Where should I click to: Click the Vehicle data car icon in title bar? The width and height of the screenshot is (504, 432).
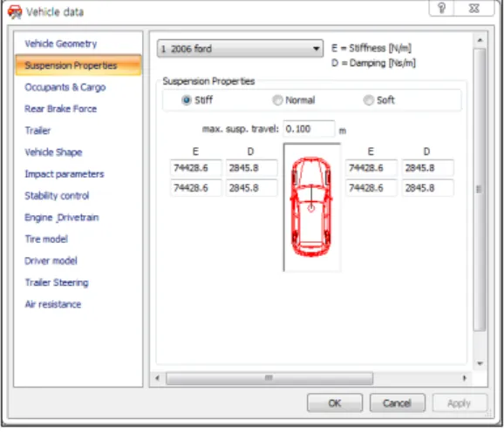15,12
